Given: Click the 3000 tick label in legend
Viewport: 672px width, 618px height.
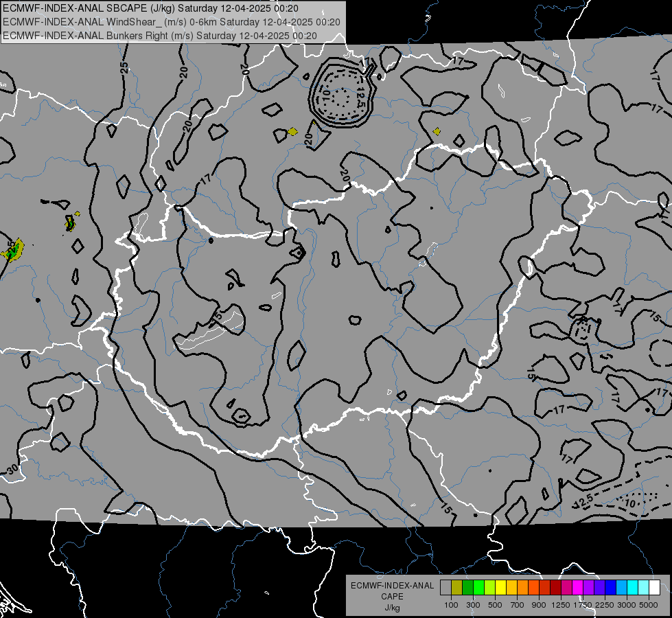Looking at the screenshot, I should click(627, 605).
